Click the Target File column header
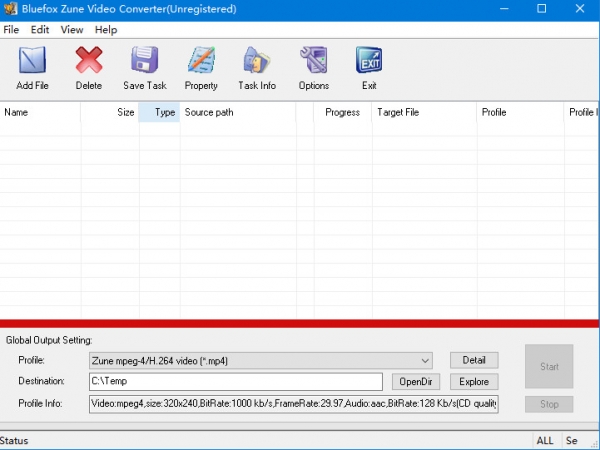 pos(424,112)
